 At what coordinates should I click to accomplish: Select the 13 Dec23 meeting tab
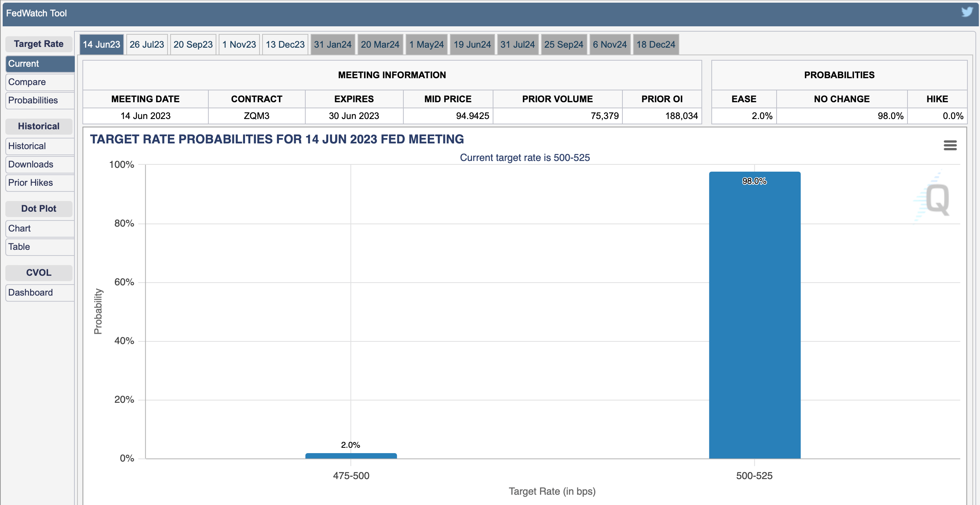click(285, 45)
